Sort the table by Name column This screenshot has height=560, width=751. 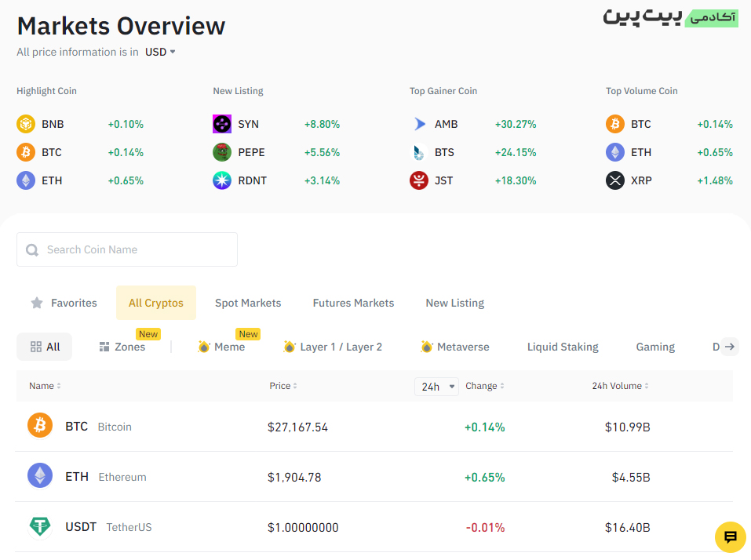(45, 386)
